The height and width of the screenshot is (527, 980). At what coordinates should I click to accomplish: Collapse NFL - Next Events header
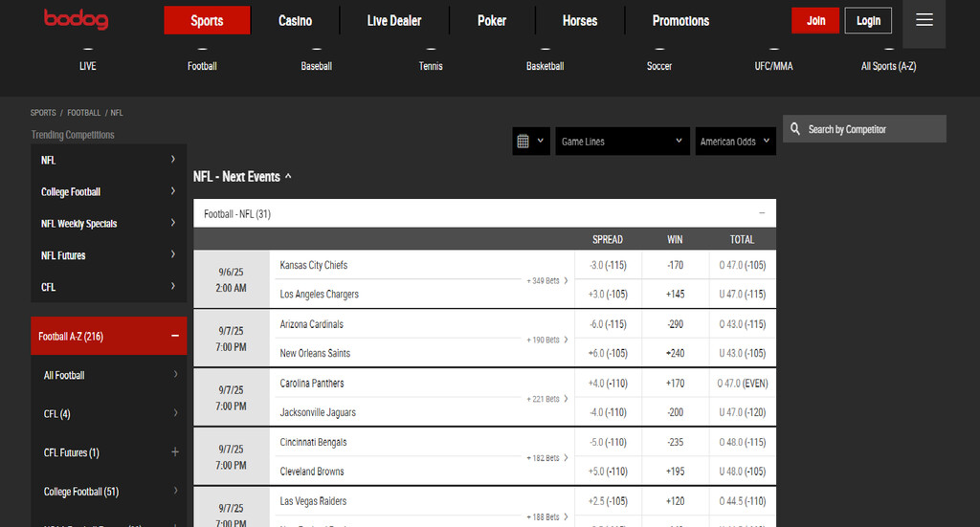coord(242,177)
